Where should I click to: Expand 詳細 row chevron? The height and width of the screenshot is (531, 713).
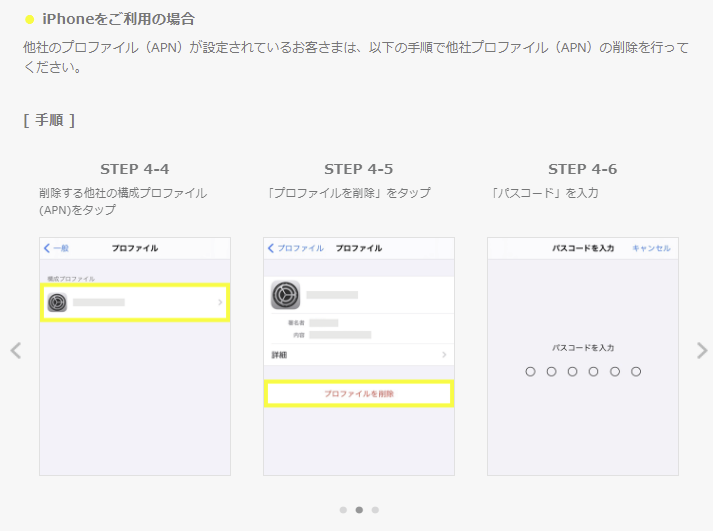444,355
